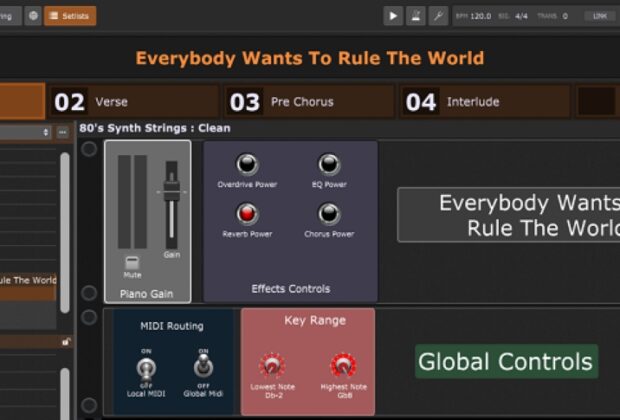
Task: Click the upper left panel scrollbar
Action: pos(65,233)
